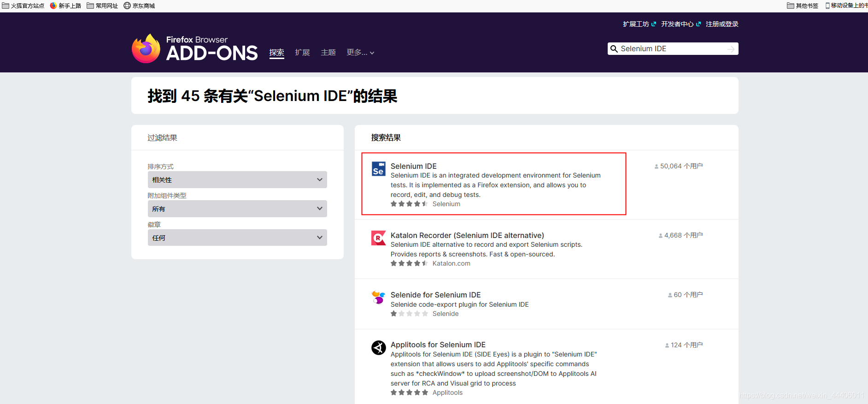The height and width of the screenshot is (404, 868).
Task: Click the Applitools star rating
Action: click(409, 392)
